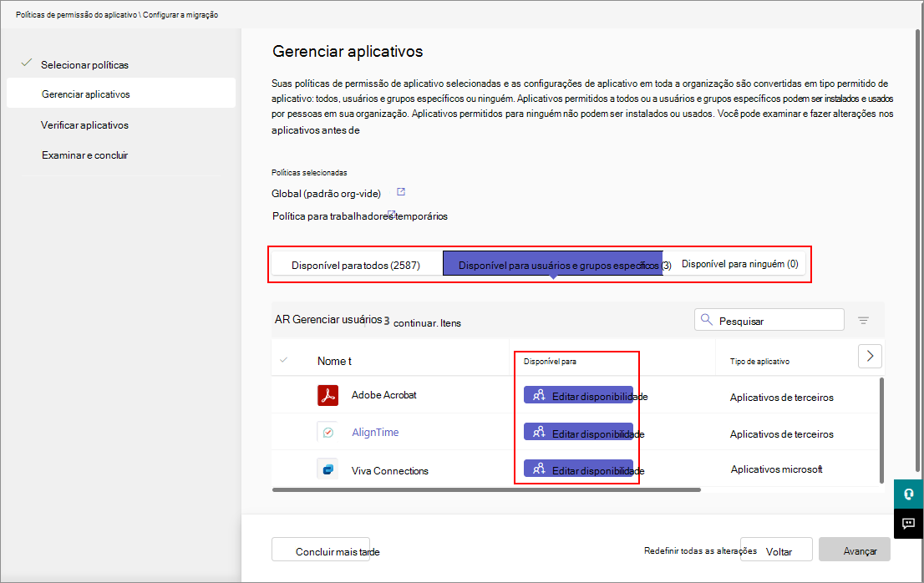The width and height of the screenshot is (924, 583).
Task: Open Global policy external link icon
Action: coord(401,192)
